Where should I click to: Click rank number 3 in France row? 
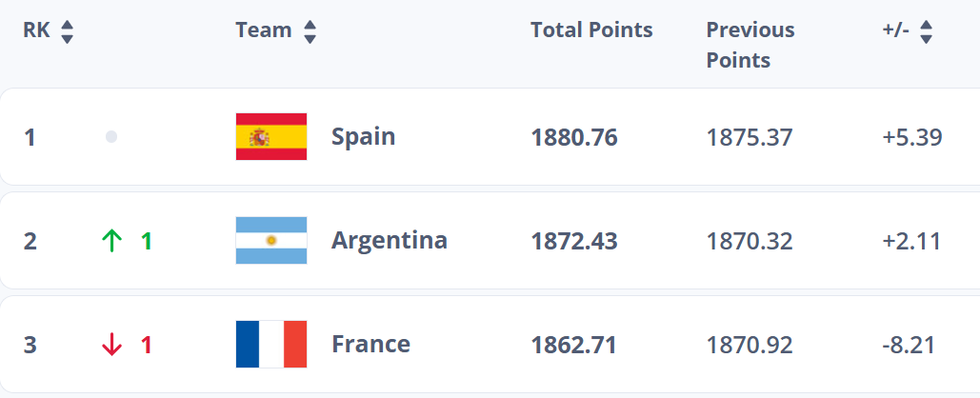pos(30,345)
